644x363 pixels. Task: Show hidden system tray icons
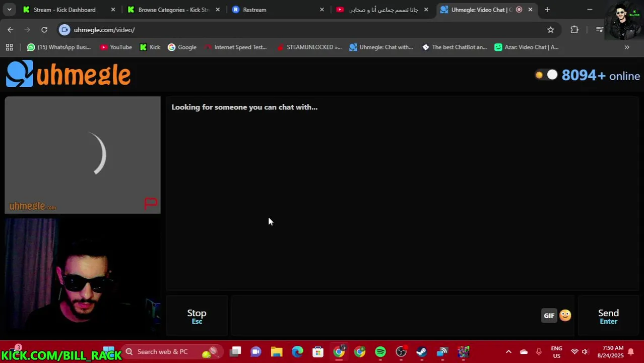tap(508, 351)
